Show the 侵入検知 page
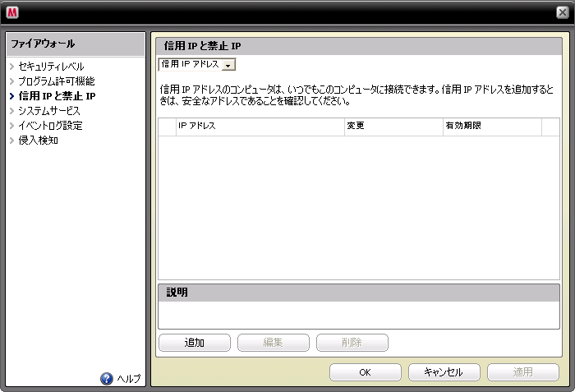This screenshot has width=575, height=392. (38, 141)
